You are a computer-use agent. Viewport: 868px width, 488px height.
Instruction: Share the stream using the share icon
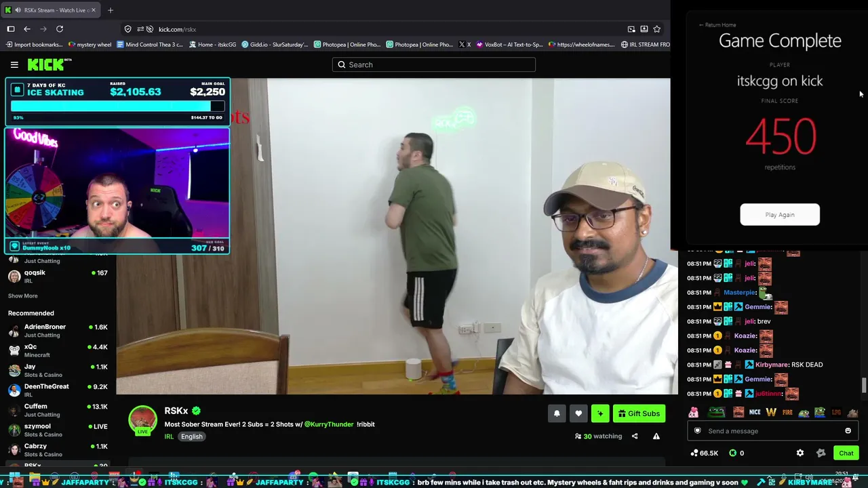(635, 436)
